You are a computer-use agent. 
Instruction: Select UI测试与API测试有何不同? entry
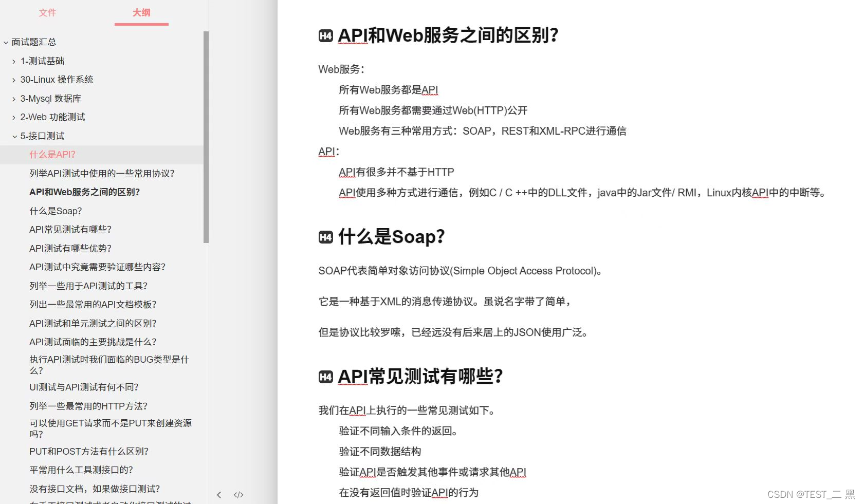click(84, 387)
